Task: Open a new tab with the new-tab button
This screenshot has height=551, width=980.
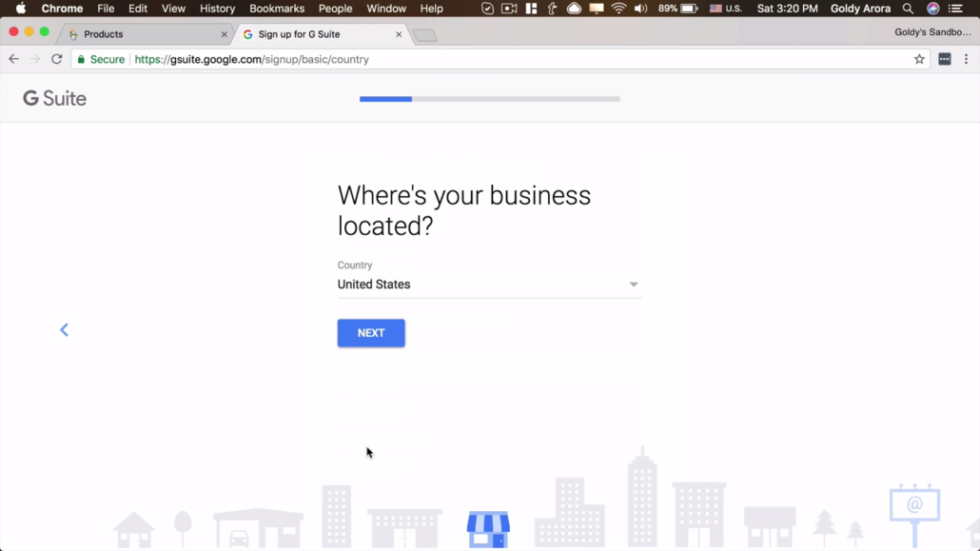Action: coord(425,35)
